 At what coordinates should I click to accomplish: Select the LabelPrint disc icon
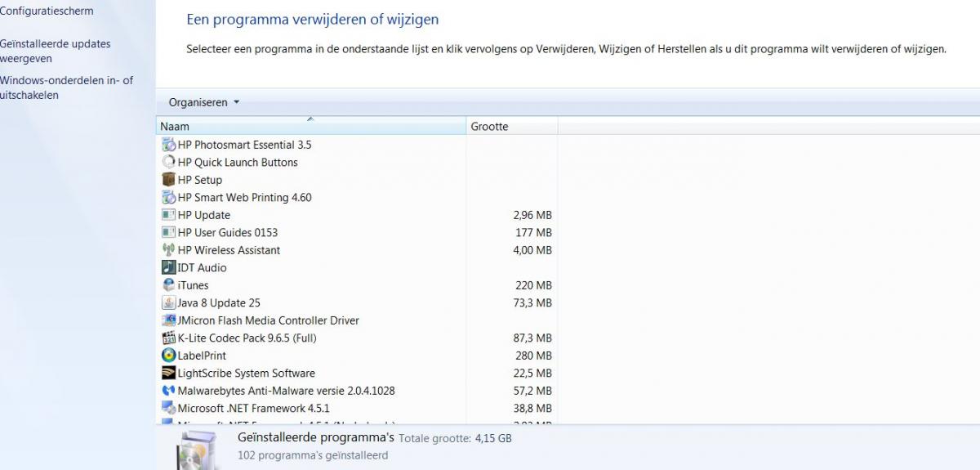[x=169, y=356]
